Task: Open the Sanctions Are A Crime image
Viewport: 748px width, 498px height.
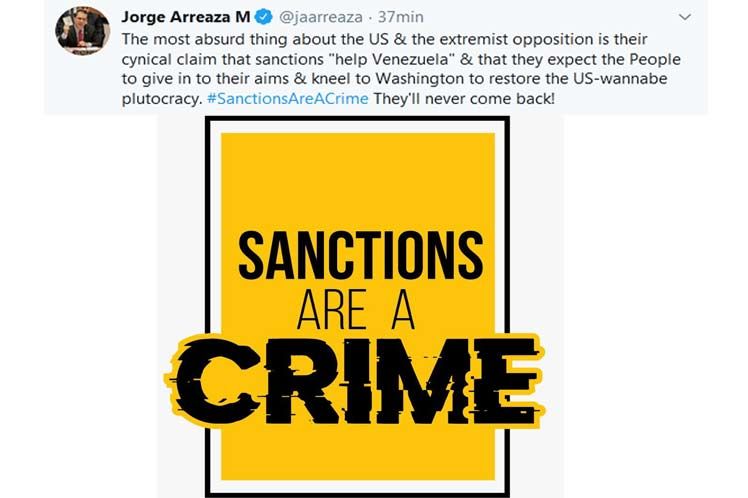Action: pyautogui.click(x=359, y=307)
